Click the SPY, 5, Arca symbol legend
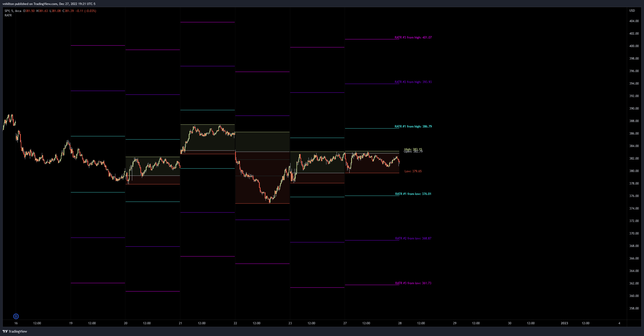Viewport: 644px width, 336px height. [13, 11]
